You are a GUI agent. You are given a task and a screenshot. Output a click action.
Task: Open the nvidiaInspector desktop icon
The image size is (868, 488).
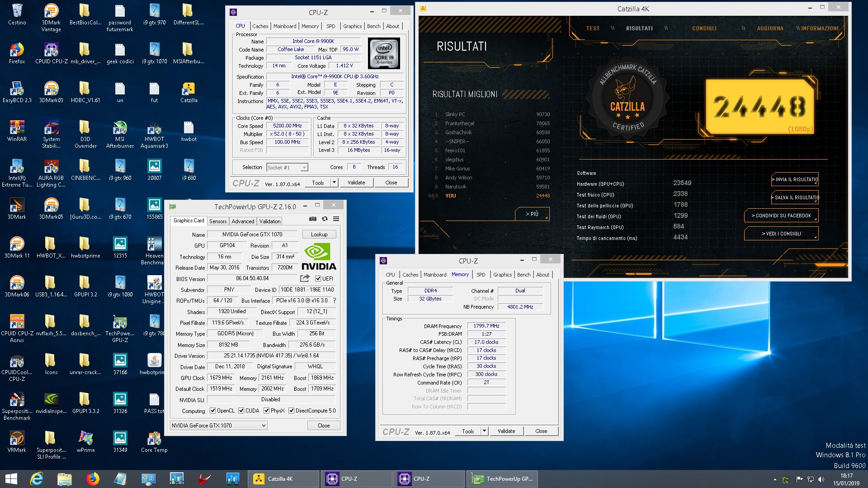[51, 404]
